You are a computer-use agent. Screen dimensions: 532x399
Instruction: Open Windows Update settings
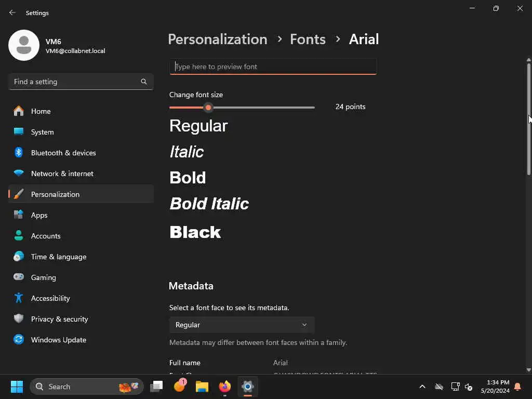(x=81, y=339)
